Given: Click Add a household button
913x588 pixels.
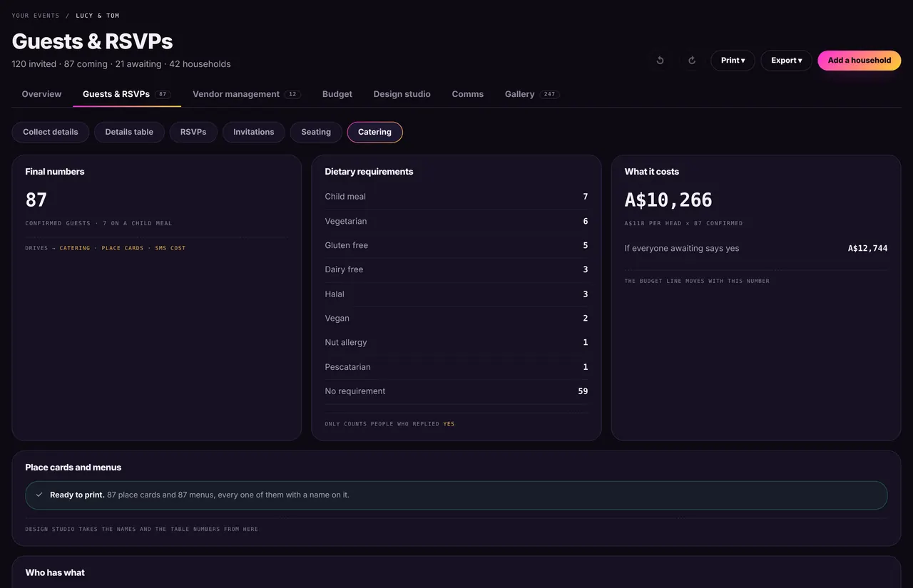Looking at the screenshot, I should 859,61.
